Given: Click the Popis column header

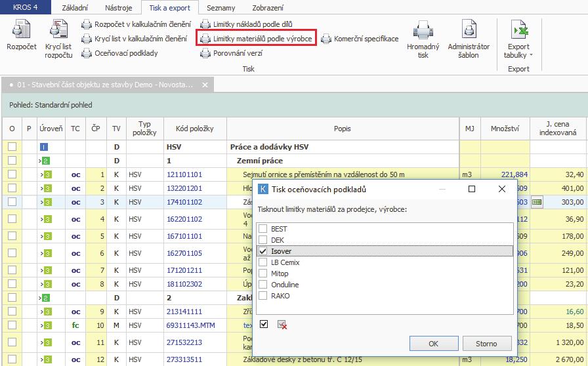Looking at the screenshot, I should point(343,129).
